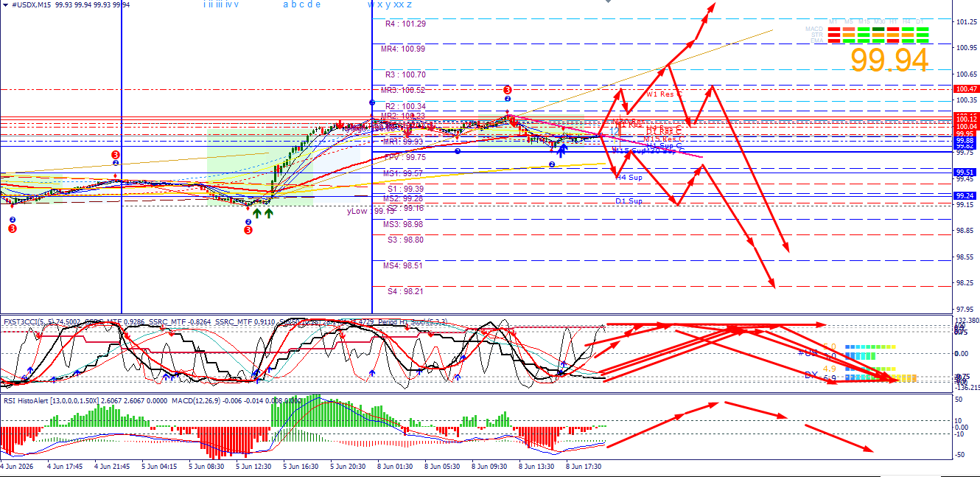Select the 'a b c d e' wave label

302,4
